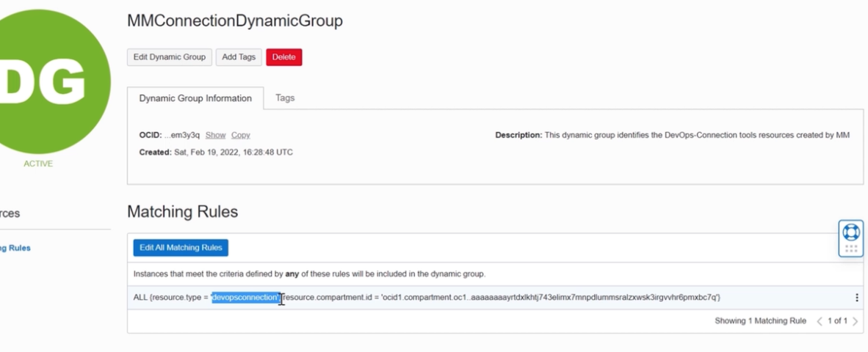Click the 1 of 1 page indicator
Viewport: 868px width, 352px height.
(x=837, y=321)
